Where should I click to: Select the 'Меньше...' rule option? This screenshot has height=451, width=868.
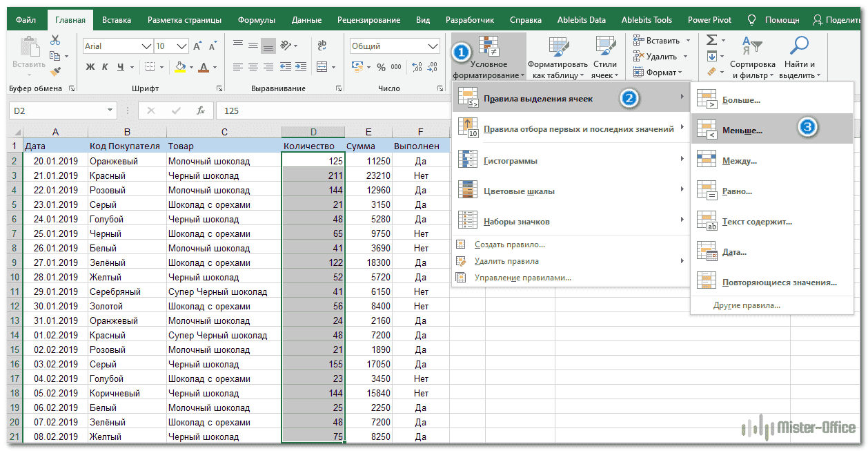coord(742,130)
